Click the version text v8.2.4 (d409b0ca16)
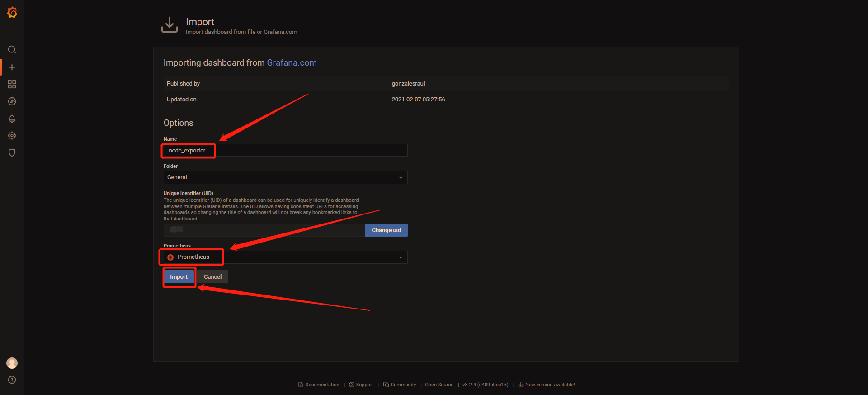 485,385
